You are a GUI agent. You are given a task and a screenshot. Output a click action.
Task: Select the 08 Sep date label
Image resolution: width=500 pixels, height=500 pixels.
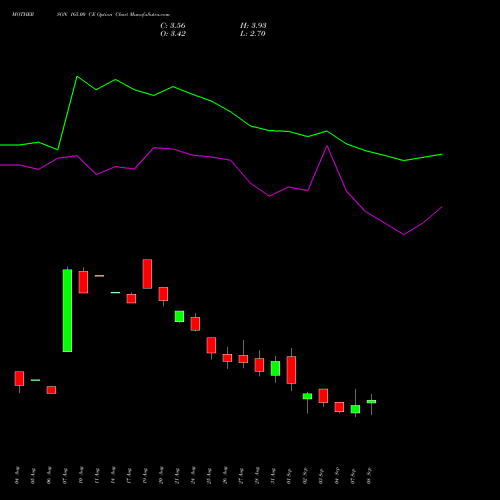(369, 475)
